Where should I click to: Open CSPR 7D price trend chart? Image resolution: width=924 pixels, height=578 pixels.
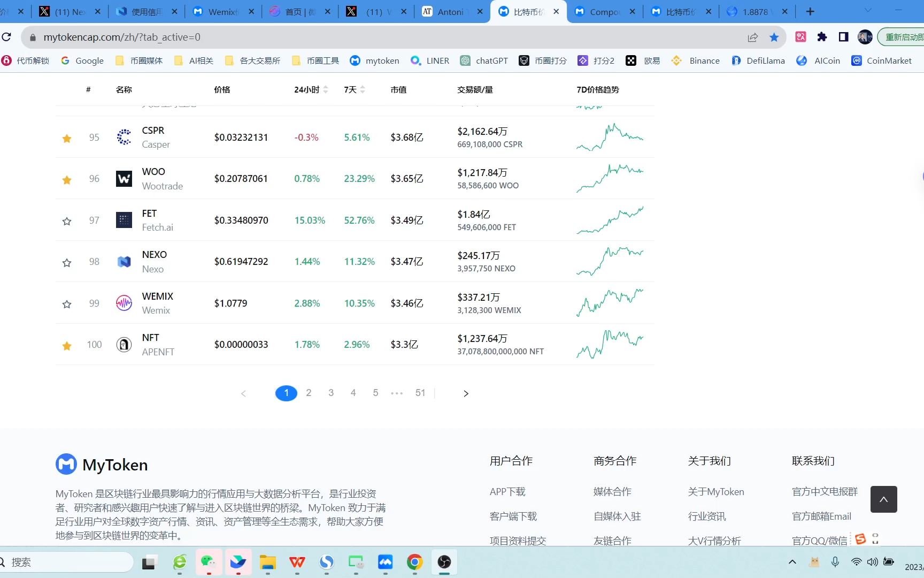tap(610, 137)
